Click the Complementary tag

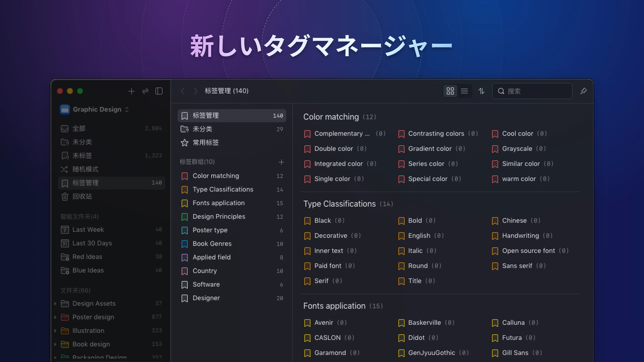[345, 134]
